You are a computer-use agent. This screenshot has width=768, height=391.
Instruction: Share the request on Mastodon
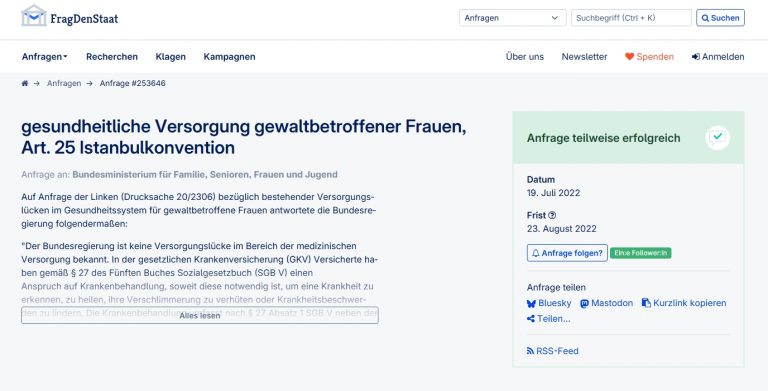pyautogui.click(x=606, y=303)
